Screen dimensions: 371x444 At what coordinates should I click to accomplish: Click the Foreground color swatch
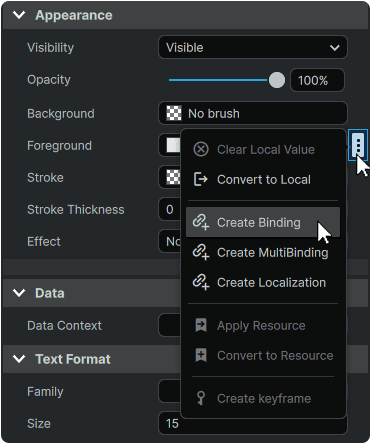173,145
